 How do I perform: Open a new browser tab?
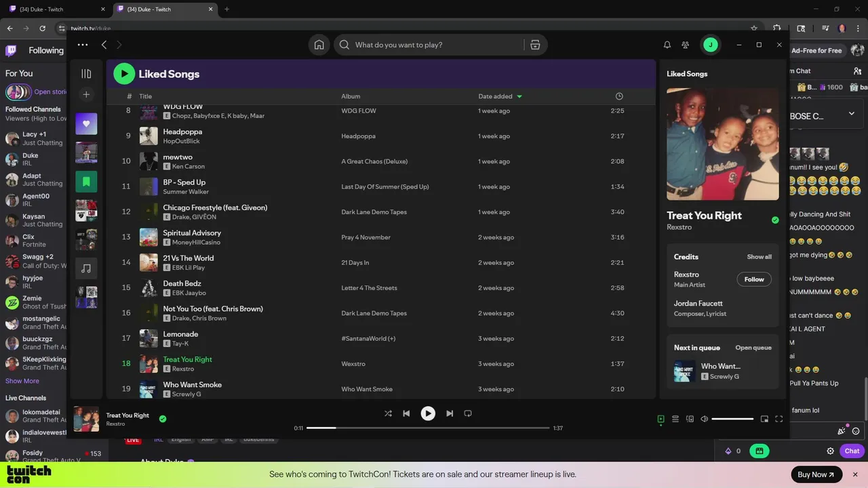[226, 9]
